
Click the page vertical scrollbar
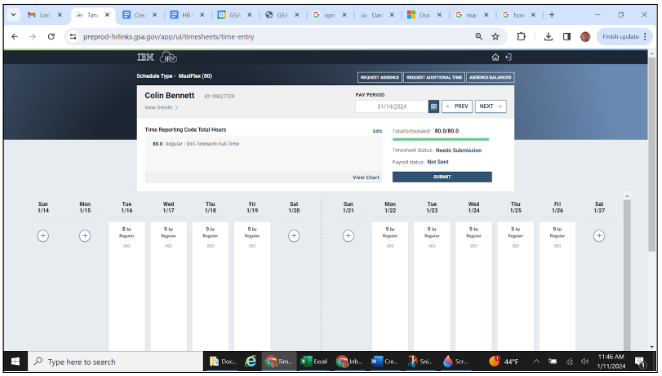tap(652, 154)
